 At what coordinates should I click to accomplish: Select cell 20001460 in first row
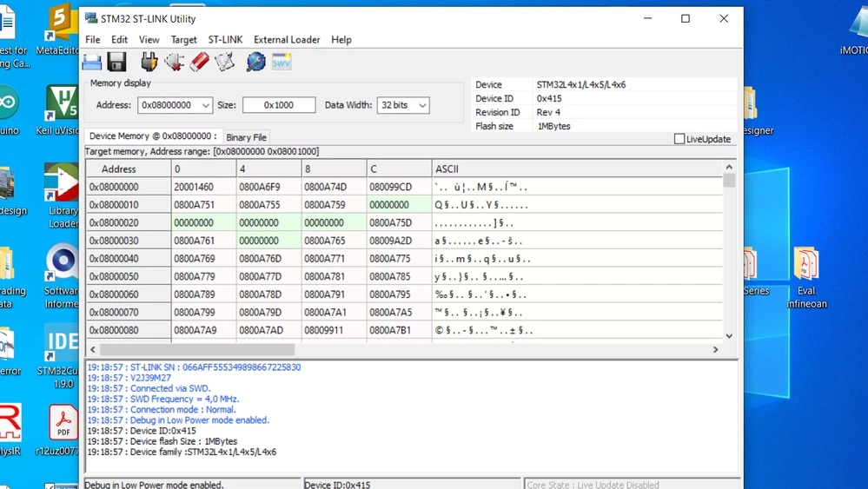(x=203, y=187)
